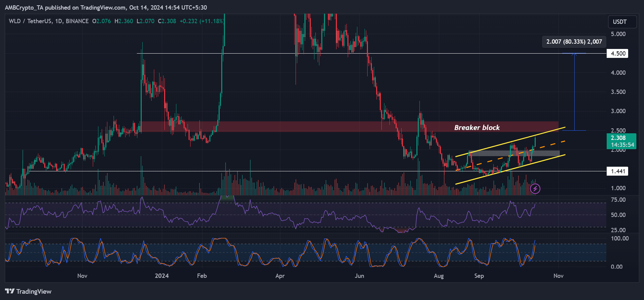
Task: Click the open value O2.076
Action: (x=101, y=21)
